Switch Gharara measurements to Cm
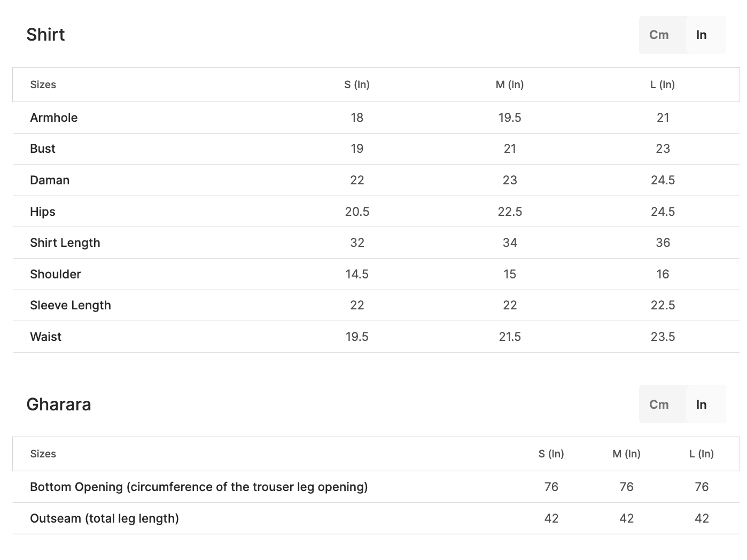The height and width of the screenshot is (560, 747). [659, 405]
